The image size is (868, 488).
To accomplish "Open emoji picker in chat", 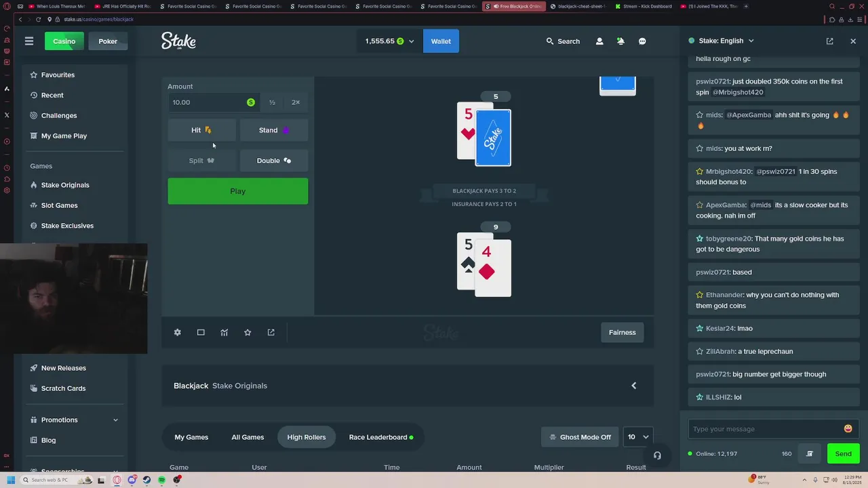I will (x=848, y=428).
